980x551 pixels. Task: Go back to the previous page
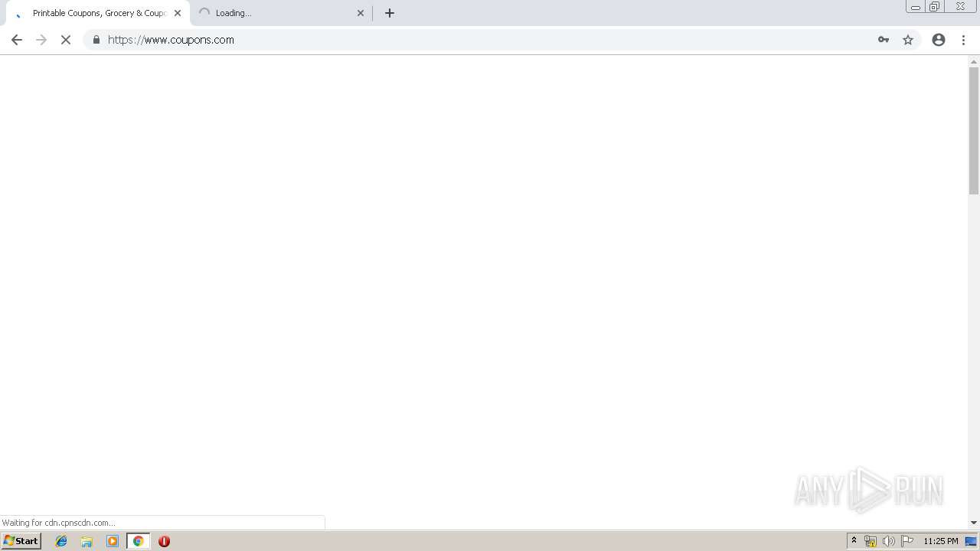pyautogui.click(x=17, y=40)
